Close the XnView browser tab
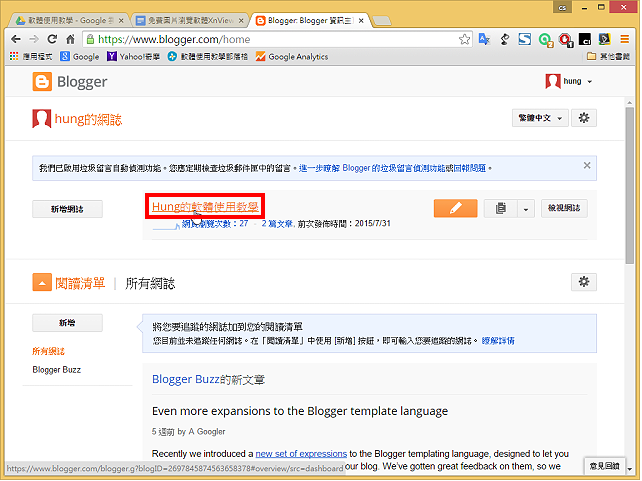 tap(241, 20)
